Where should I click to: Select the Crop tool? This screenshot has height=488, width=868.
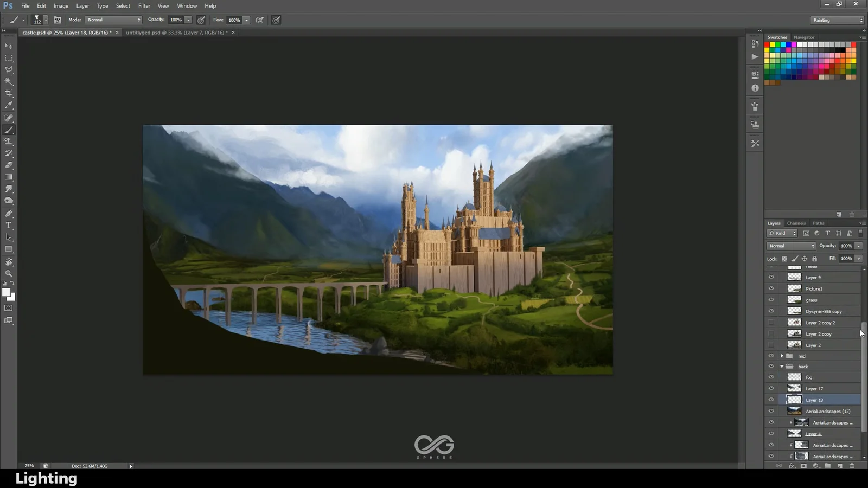tap(9, 93)
